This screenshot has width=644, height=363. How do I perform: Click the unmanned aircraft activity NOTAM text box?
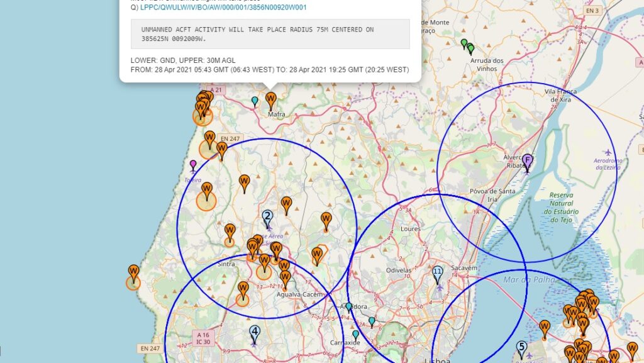point(270,34)
